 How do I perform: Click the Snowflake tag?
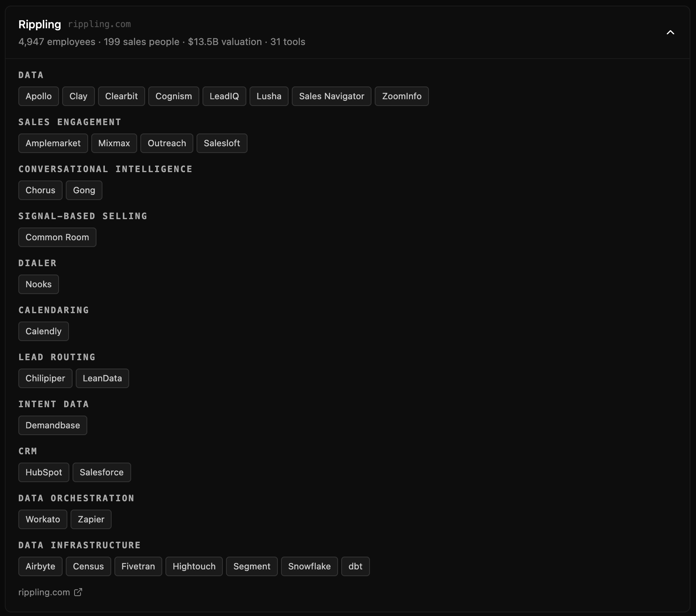tap(309, 566)
